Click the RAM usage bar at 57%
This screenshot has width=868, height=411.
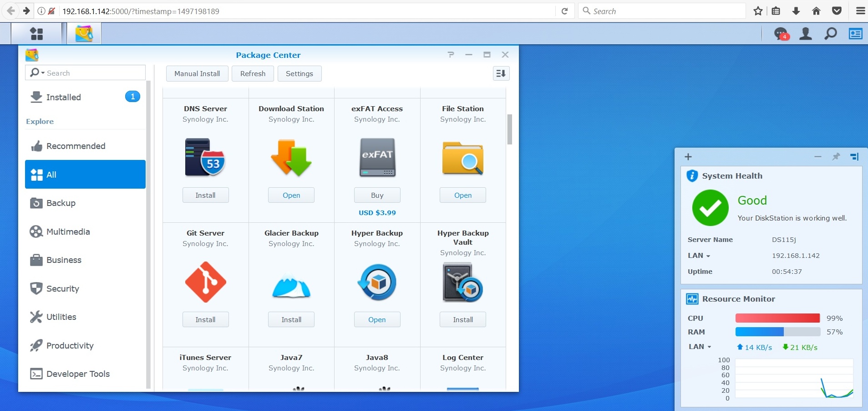coord(777,332)
